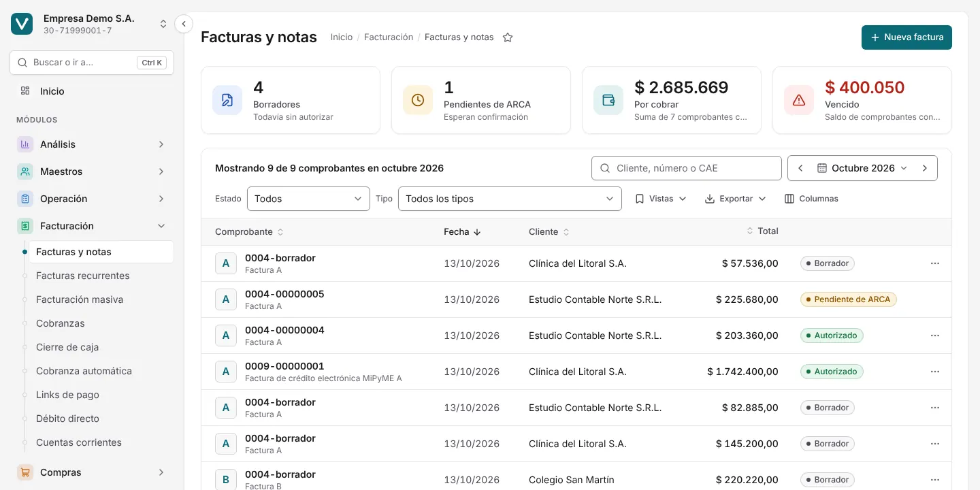Screen dimensions: 980x490
Task: Open Cobranzas in sidebar
Action: coord(101,323)
